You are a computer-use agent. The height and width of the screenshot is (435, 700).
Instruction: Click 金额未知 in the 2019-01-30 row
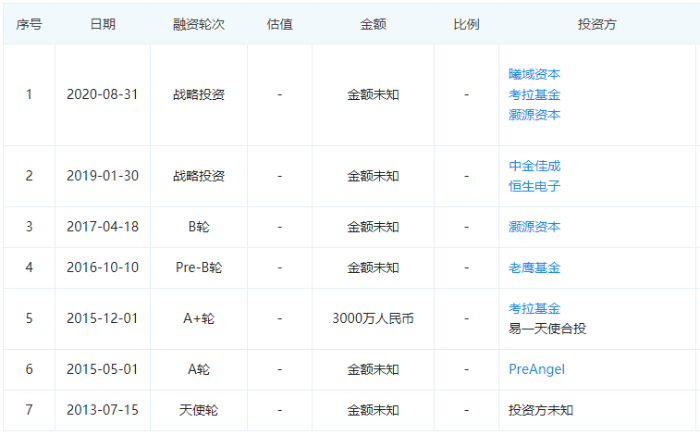coord(373,176)
